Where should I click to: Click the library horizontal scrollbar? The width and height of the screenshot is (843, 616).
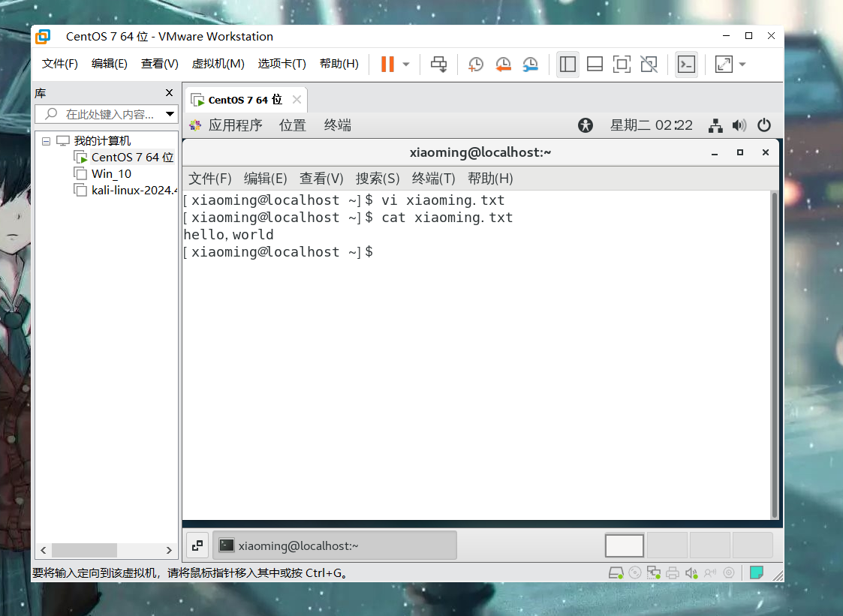pos(84,550)
